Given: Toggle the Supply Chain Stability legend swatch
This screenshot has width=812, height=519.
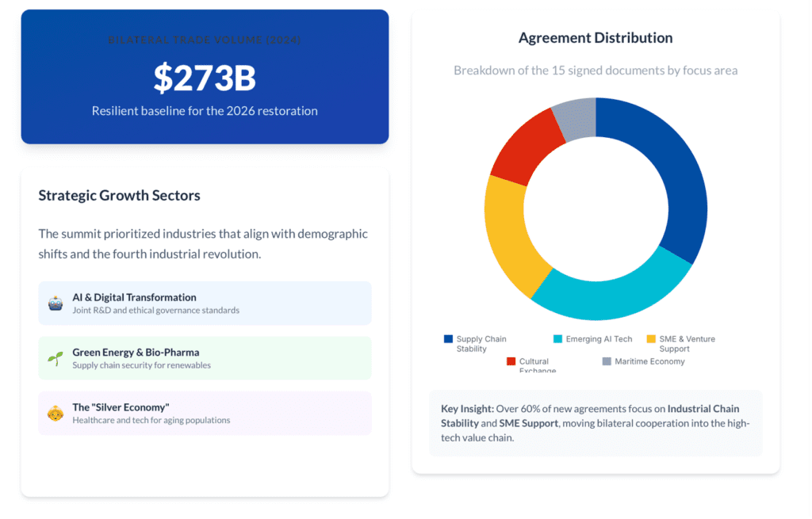Looking at the screenshot, I should tap(449, 339).
